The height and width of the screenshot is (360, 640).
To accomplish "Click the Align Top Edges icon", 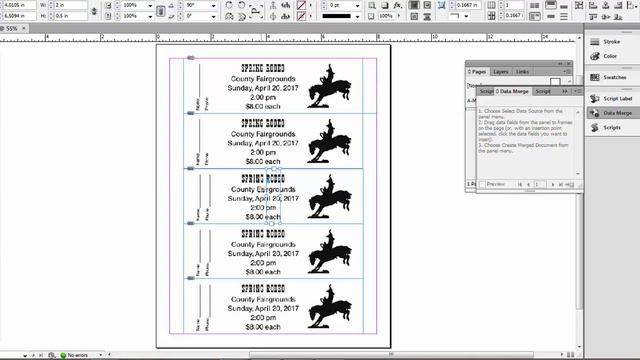I will 593,16.
